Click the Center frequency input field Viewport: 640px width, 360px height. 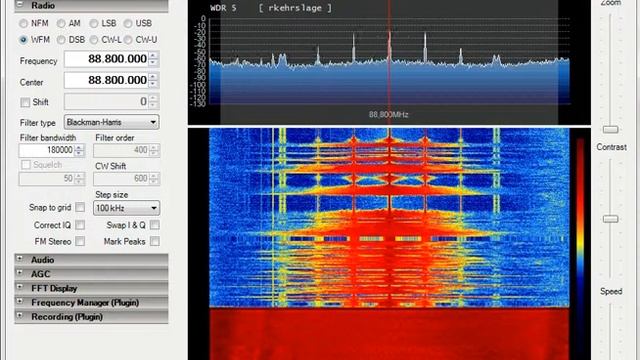tap(107, 80)
